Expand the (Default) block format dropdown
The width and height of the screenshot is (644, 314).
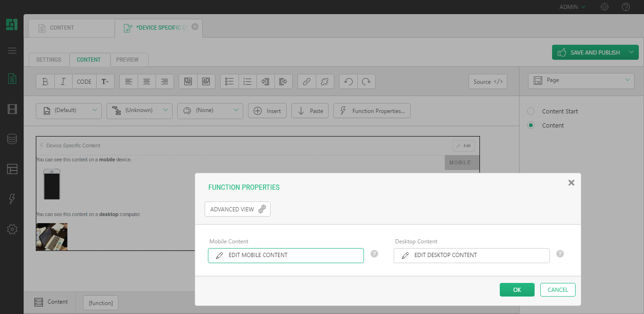coord(69,111)
